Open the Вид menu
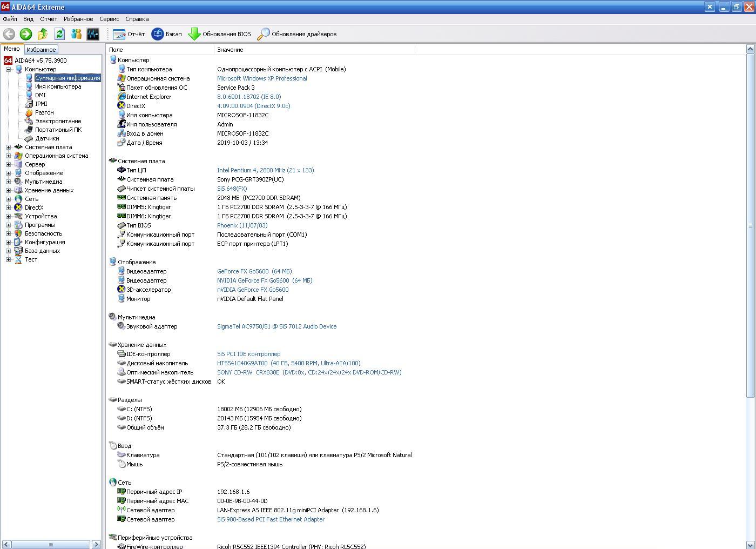This screenshot has height=549, width=756. (x=28, y=19)
